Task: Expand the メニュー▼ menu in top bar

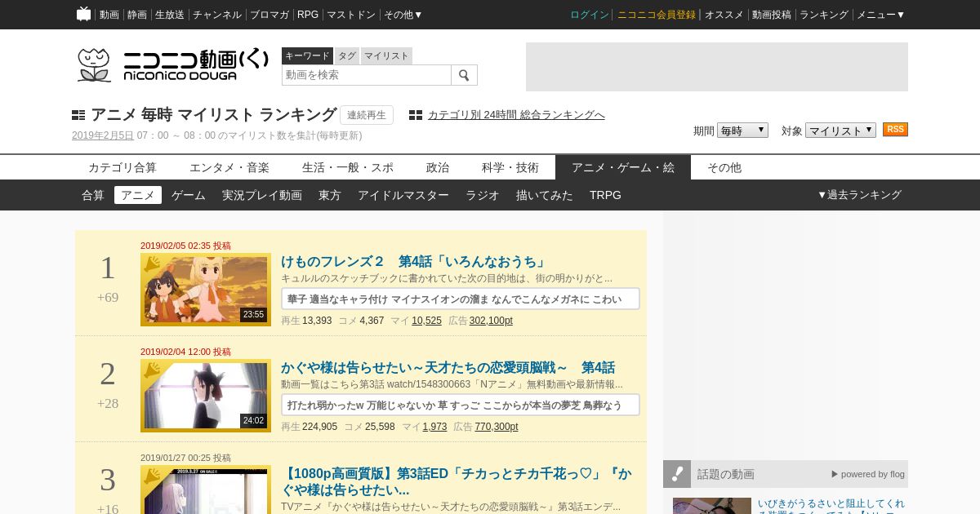Action: pos(880,15)
